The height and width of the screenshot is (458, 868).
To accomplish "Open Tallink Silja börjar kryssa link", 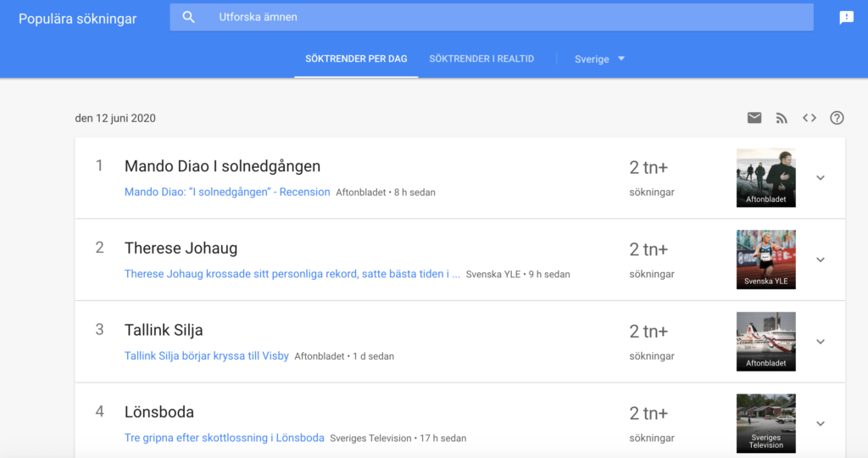I will pyautogui.click(x=207, y=355).
